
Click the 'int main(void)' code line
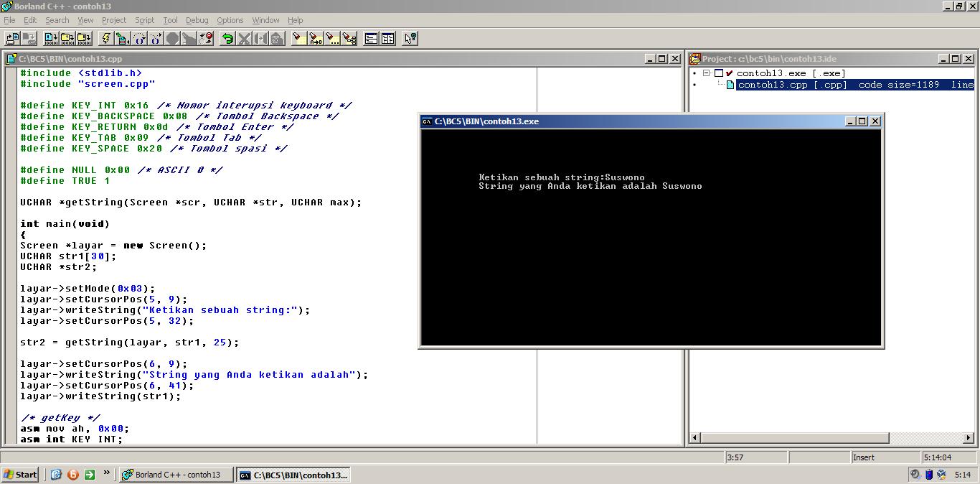pos(65,224)
